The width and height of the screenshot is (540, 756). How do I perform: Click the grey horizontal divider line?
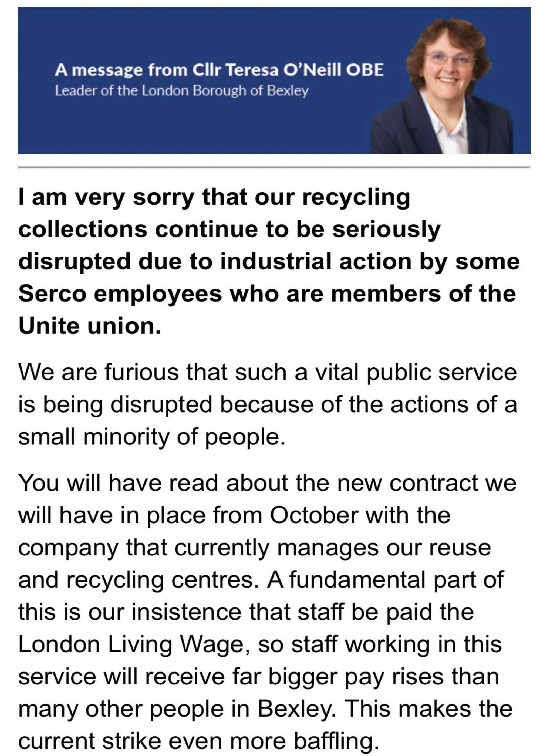click(274, 167)
